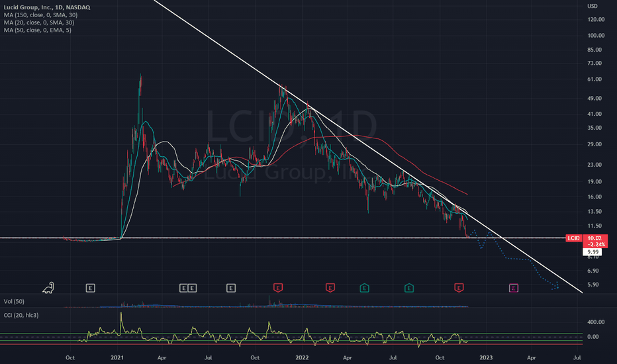The image size is (617, 364).
Task: Click the 35.00 price axis label
Action: (x=594, y=128)
